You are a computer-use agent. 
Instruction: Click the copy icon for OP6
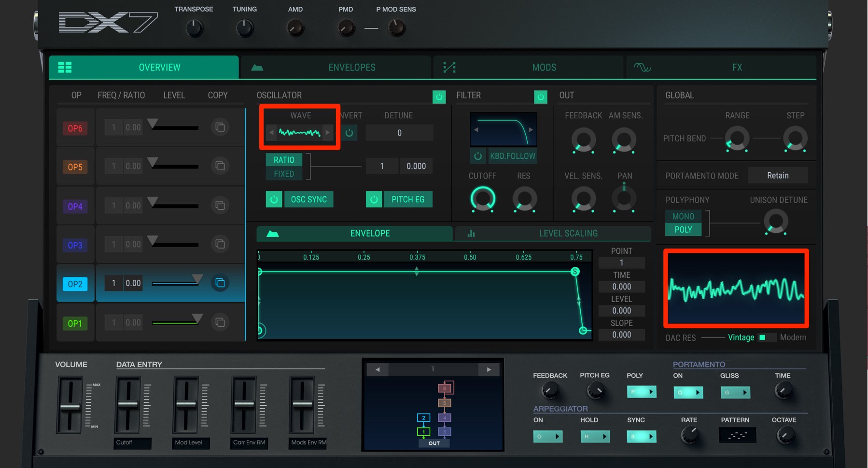[x=220, y=127]
